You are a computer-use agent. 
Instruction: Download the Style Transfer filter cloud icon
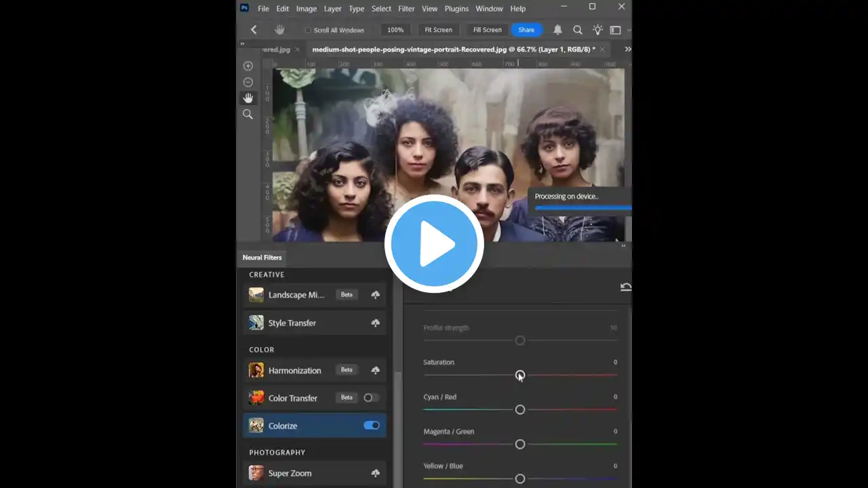[375, 323]
